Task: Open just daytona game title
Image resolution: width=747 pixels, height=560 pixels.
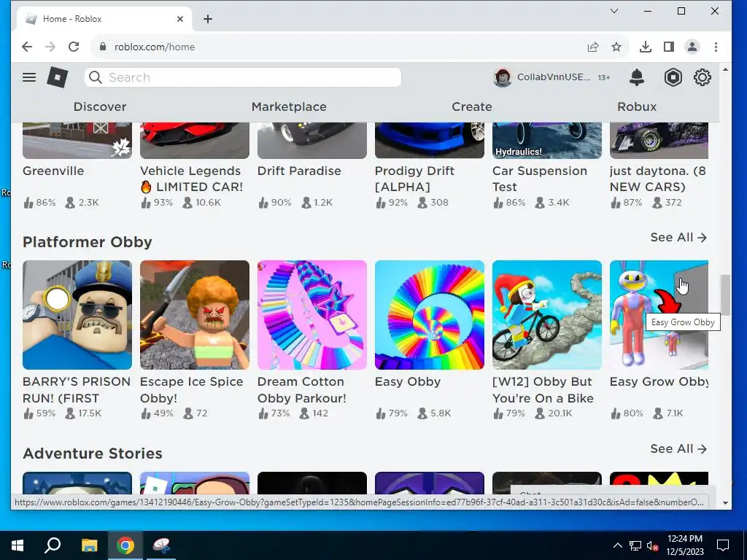Action: pos(658,179)
